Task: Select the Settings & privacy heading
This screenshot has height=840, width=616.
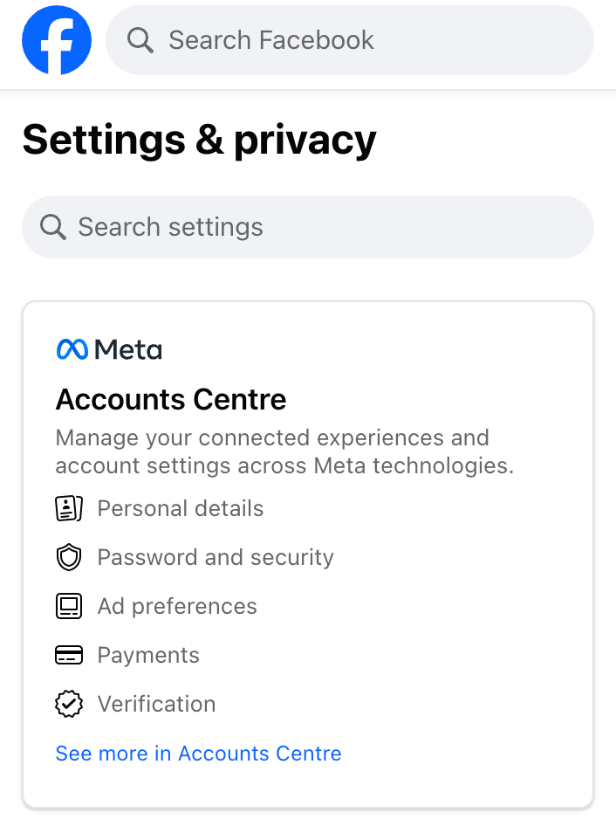Action: (199, 140)
